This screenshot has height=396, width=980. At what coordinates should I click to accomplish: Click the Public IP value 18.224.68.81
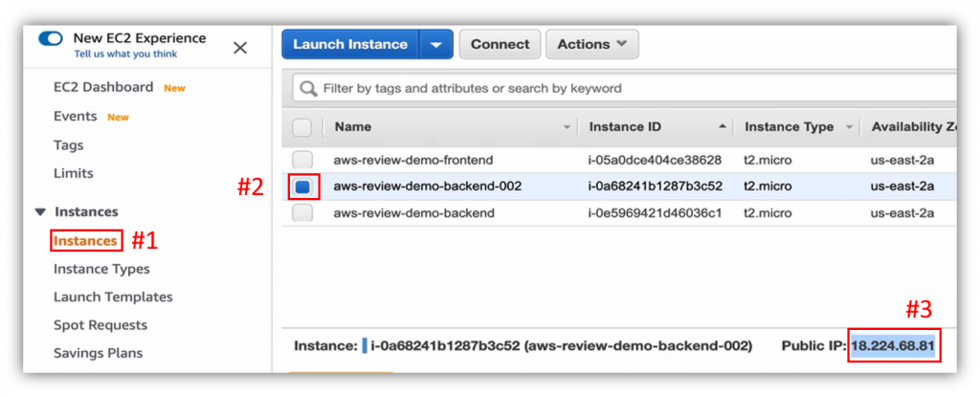(893, 346)
